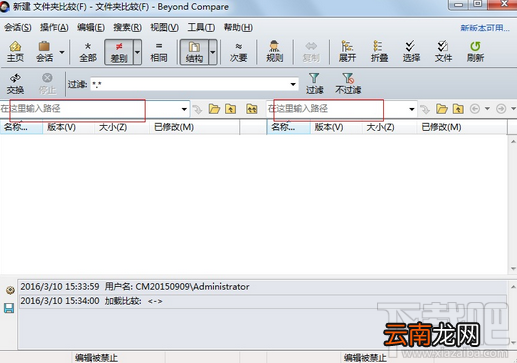This screenshot has height=363, width=517.
Task: Browse for left folder icon
Action: click(x=214, y=109)
